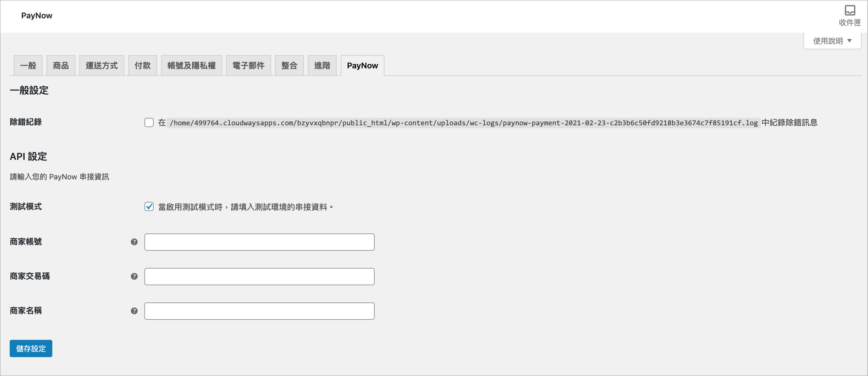
Task: Open the 收件匣 inbox icon
Action: click(849, 16)
